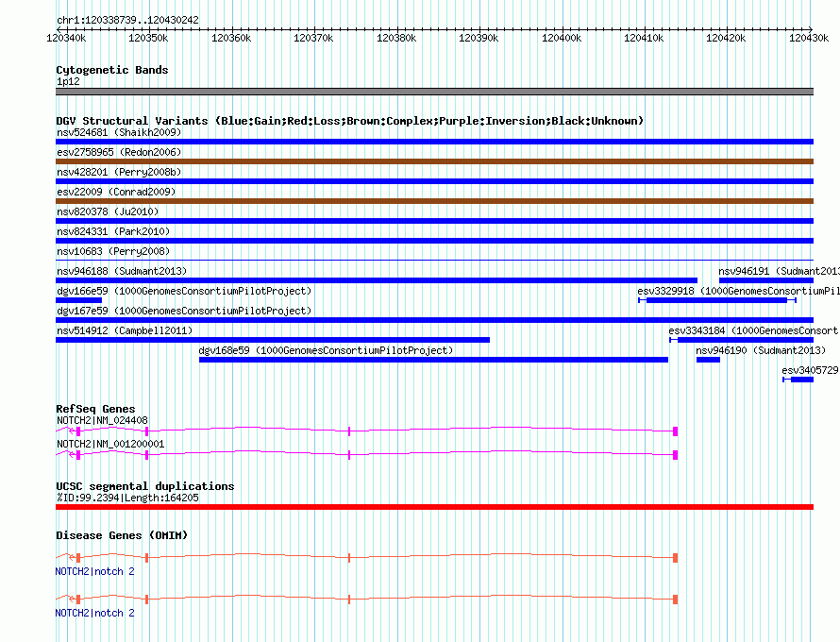Click the blue bar under dgv167e59
The image size is (840, 642).
coord(434,320)
